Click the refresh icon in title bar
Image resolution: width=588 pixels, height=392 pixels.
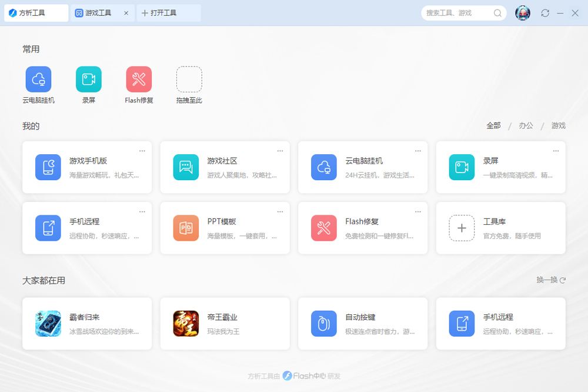(x=545, y=13)
